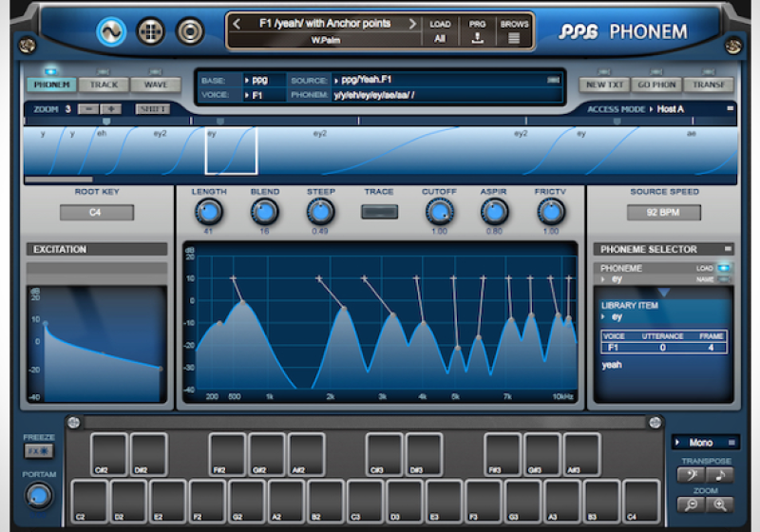Open the Mono voice mode dropdown

pos(705,443)
